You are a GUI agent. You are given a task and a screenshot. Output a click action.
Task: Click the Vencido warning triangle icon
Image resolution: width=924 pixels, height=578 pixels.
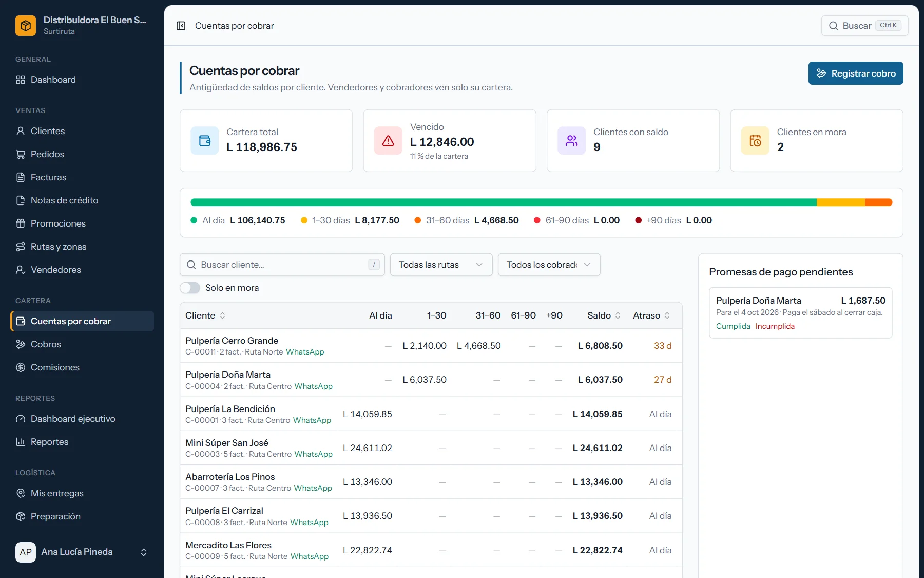tap(388, 141)
